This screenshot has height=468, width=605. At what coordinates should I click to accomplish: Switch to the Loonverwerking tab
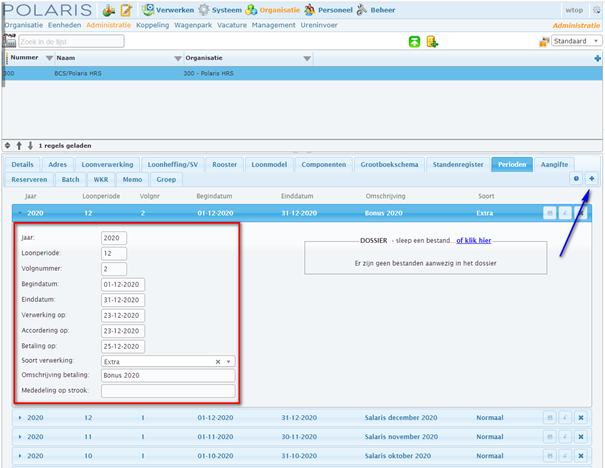[x=107, y=164]
